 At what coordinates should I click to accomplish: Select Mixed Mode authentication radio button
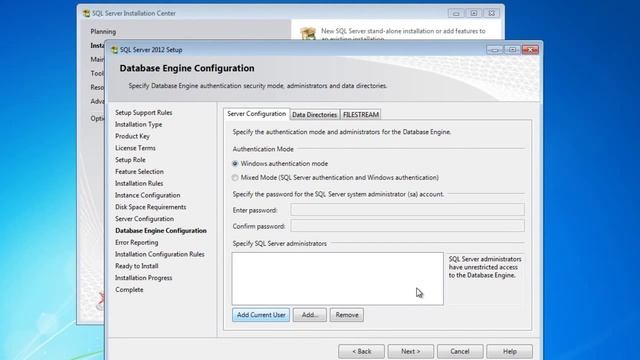(235, 178)
